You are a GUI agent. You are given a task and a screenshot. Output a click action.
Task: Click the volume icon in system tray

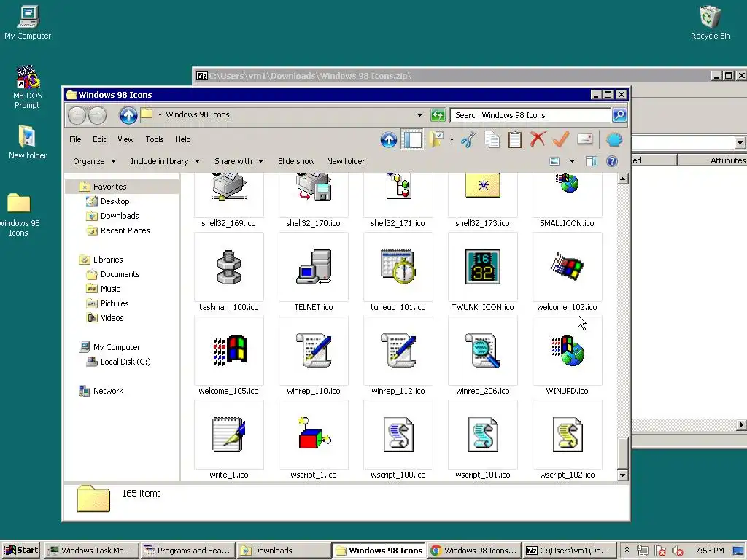tap(677, 551)
